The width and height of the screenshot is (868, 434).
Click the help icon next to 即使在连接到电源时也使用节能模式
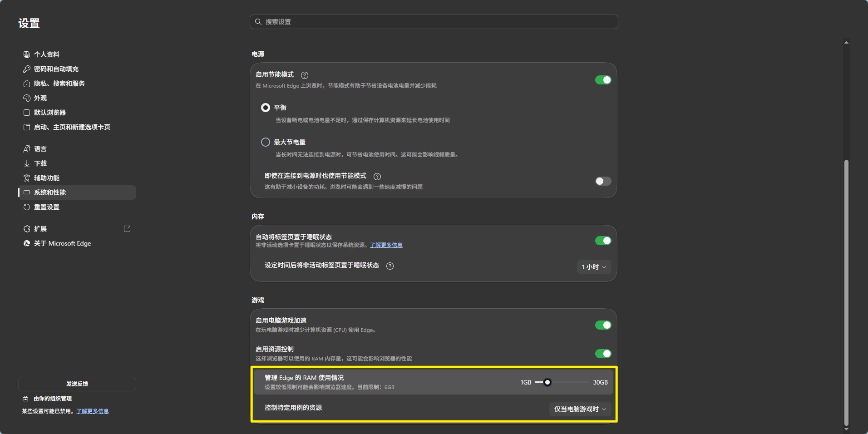(x=377, y=177)
